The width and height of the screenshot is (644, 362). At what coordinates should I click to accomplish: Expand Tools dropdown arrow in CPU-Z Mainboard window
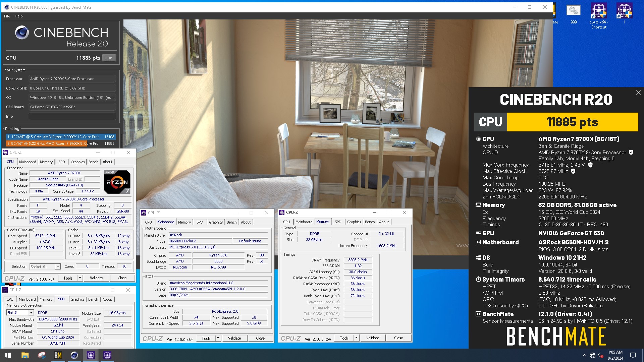(x=218, y=338)
